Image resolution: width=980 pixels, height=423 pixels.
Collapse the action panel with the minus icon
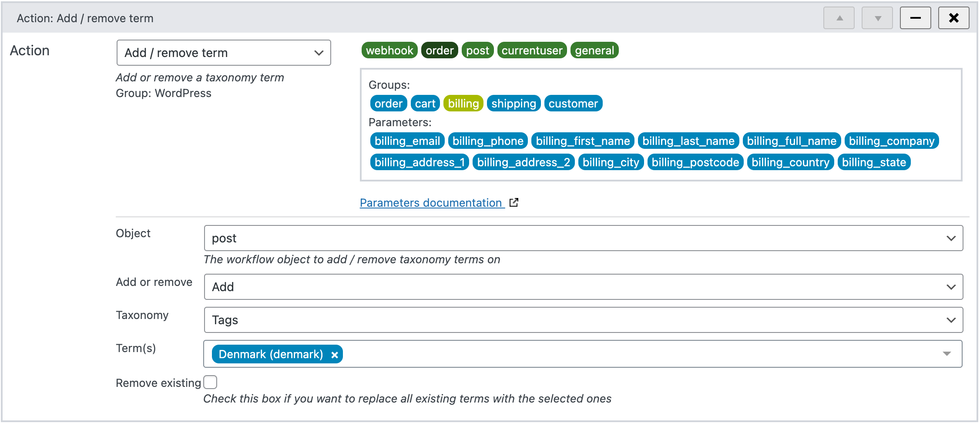point(915,18)
